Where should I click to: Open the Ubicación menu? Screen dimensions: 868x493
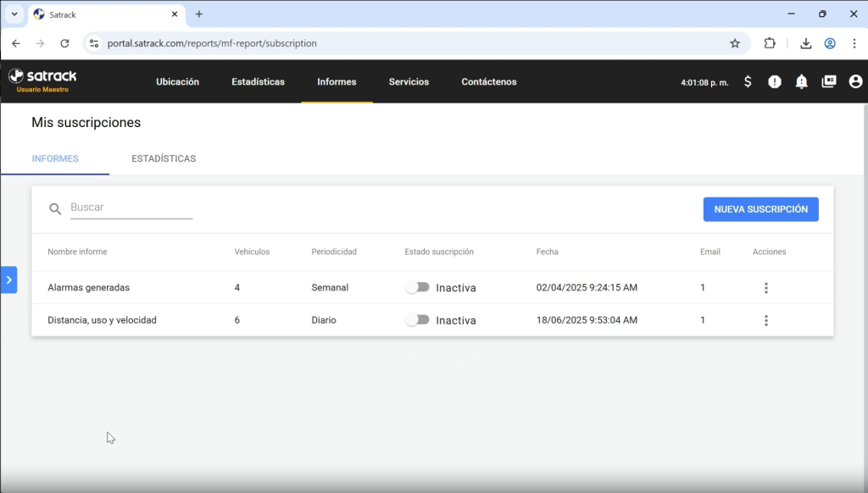coord(178,82)
